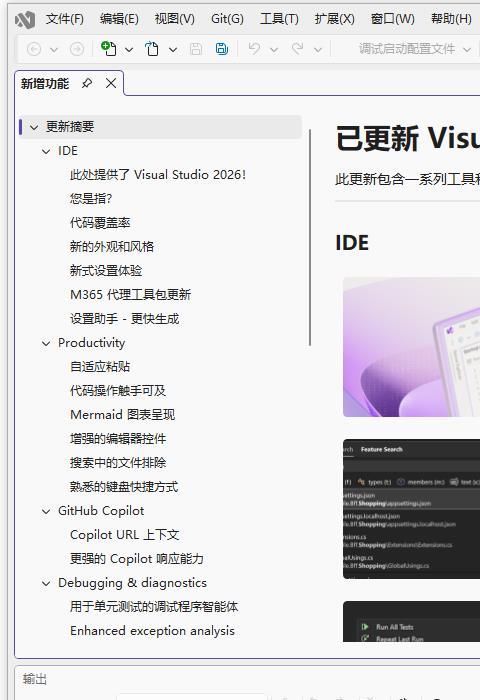Open the redo history dropdown
The width and height of the screenshot is (480, 700).
click(318, 50)
